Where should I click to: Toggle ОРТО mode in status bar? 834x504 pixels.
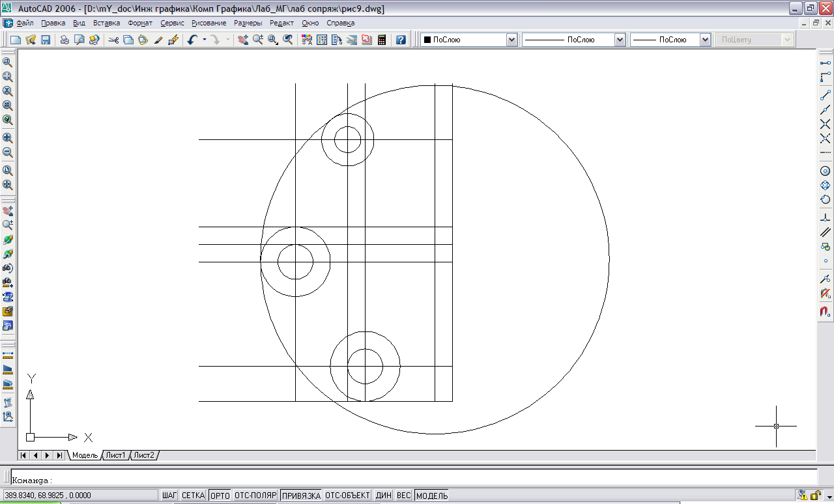tap(220, 496)
